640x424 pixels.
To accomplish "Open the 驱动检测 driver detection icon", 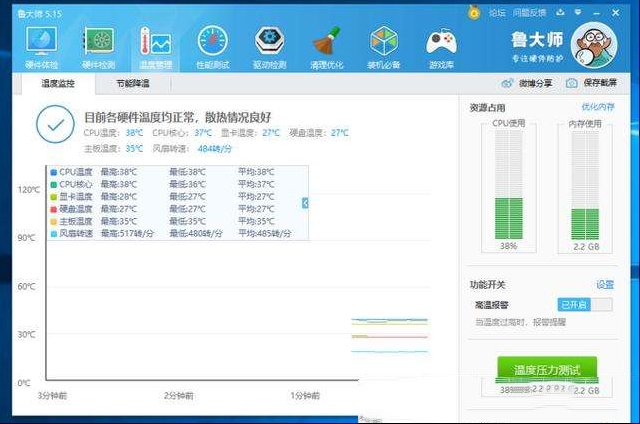I will 269,47.
